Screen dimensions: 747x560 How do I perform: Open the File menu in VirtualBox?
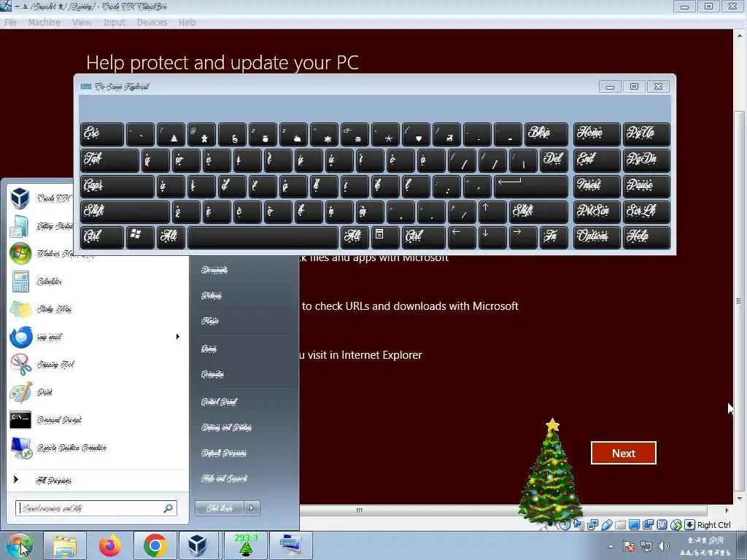[10, 23]
